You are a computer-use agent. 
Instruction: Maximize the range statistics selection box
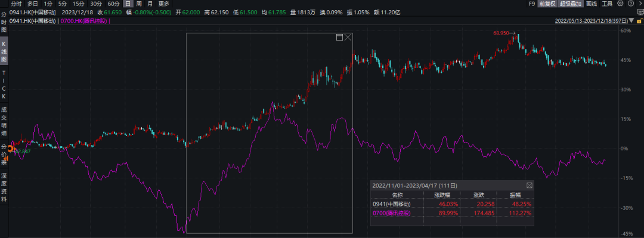340,38
